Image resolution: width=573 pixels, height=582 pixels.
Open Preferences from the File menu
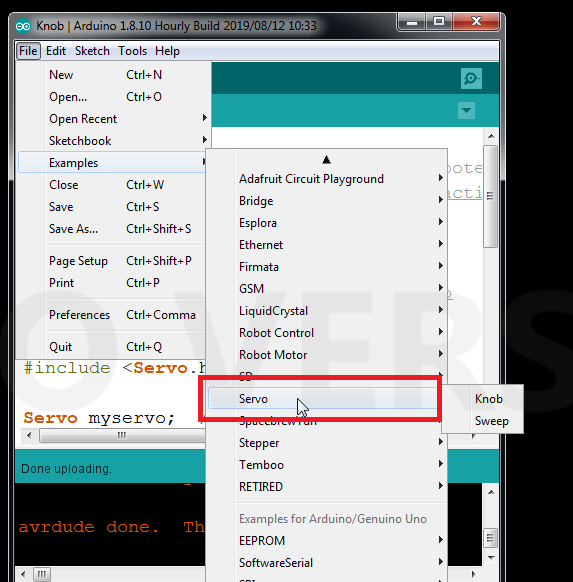111,315
